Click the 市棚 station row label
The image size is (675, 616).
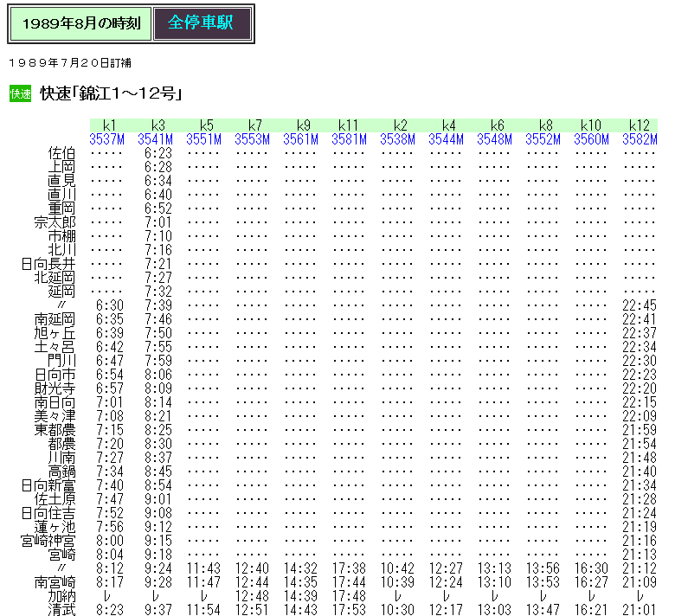(x=61, y=236)
